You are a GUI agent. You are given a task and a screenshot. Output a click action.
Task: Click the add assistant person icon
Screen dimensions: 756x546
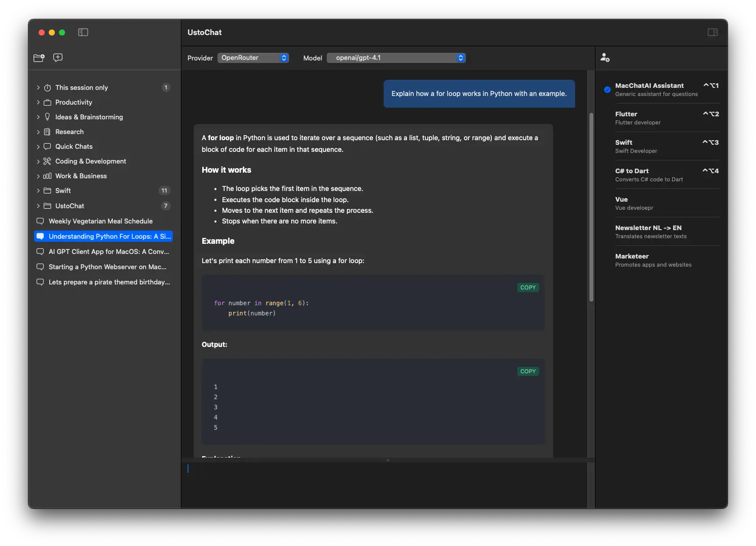[x=605, y=58]
